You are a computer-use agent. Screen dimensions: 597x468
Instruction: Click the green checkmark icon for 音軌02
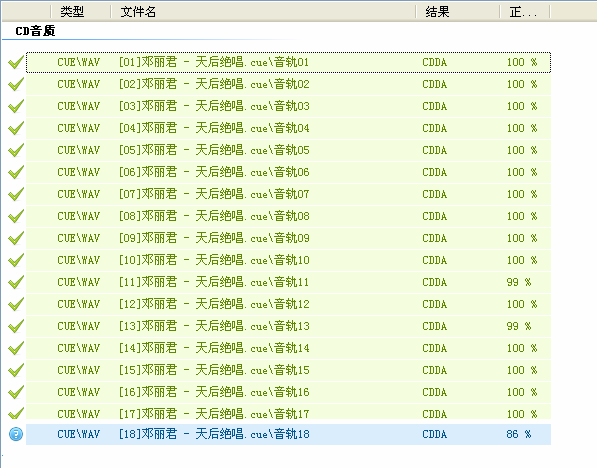[x=16, y=84]
